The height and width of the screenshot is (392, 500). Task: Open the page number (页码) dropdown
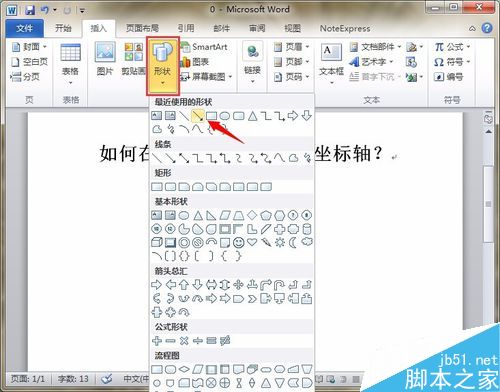[291, 77]
